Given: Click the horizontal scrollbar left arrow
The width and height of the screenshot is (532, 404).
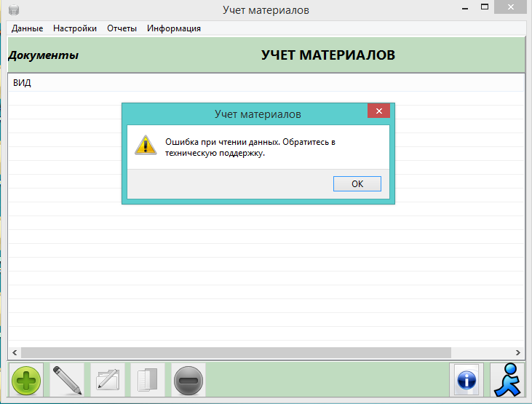Looking at the screenshot, I should click(x=14, y=352).
